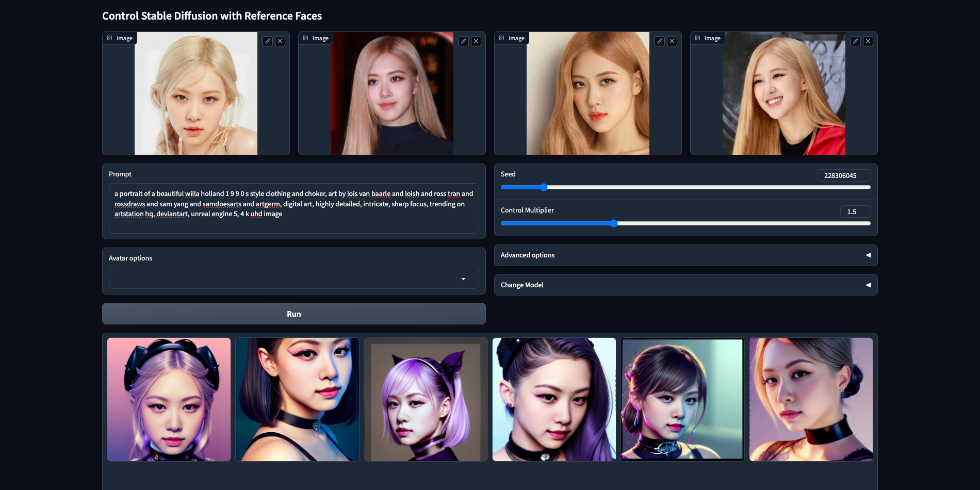Click the page title 'Control Stable Diffusion with Reference Faces'
This screenshot has width=980, height=490.
212,16
